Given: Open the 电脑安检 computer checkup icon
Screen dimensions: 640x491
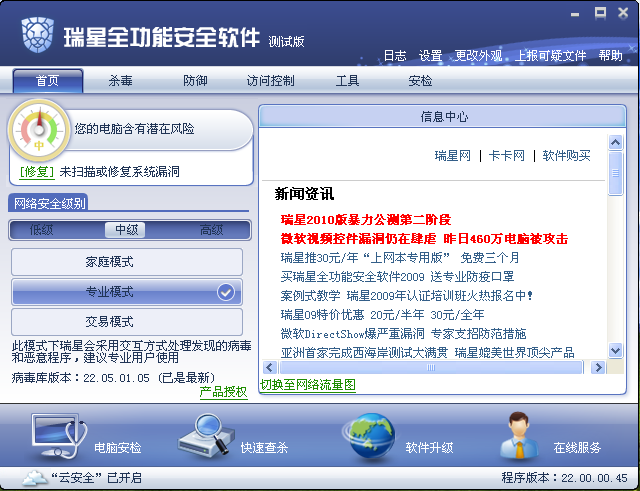Looking at the screenshot, I should point(59,436).
